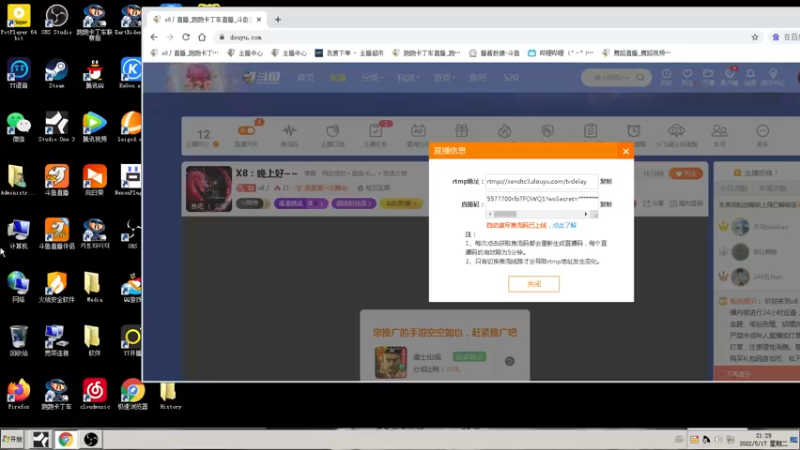Image resolution: width=800 pixels, height=450 pixels.
Task: Launch Douyu Live (斗鱼直播) desktop app
Action: (x=56, y=181)
